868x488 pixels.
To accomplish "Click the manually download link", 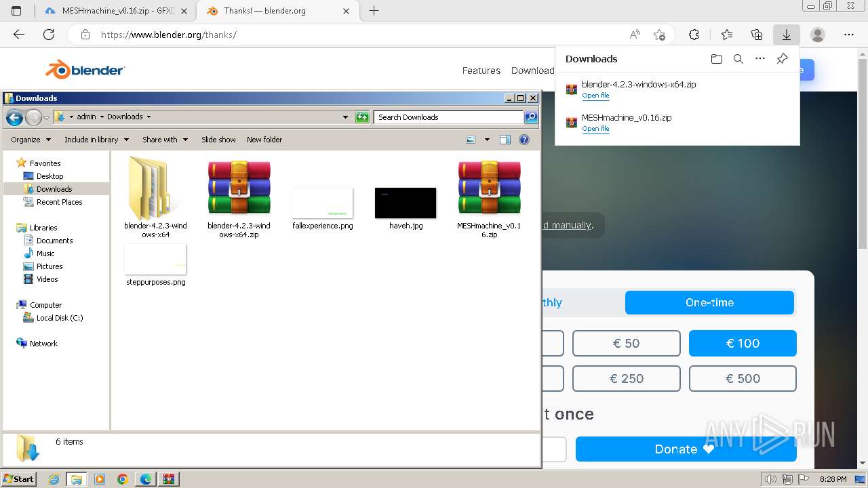I will pyautogui.click(x=568, y=225).
